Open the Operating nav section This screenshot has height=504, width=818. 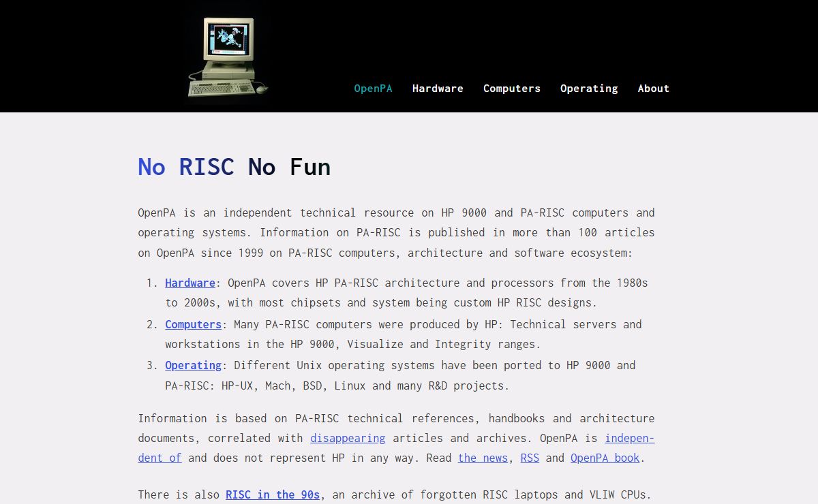tap(589, 89)
